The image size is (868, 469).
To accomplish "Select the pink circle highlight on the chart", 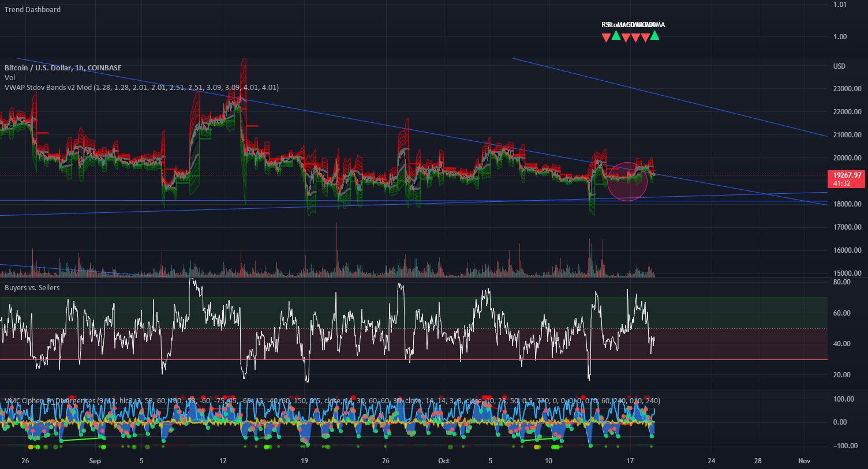I will click(627, 181).
